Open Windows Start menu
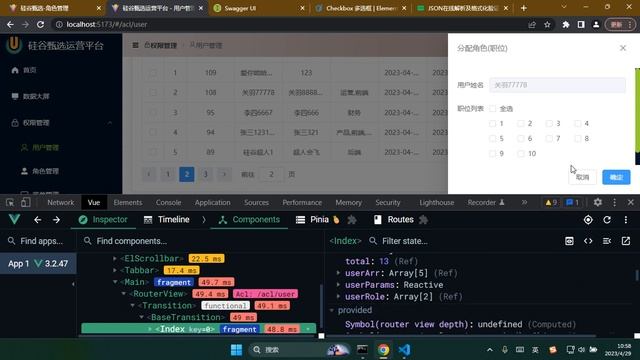640x360 pixels. pyautogui.click(x=236, y=350)
